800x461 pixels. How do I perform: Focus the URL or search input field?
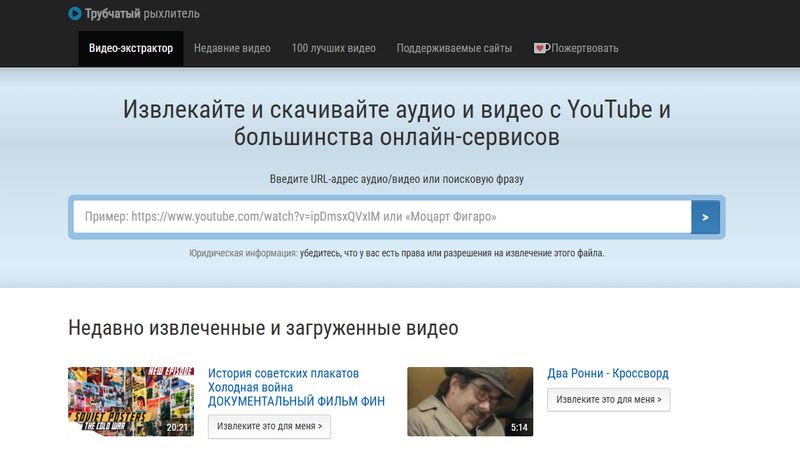(382, 217)
